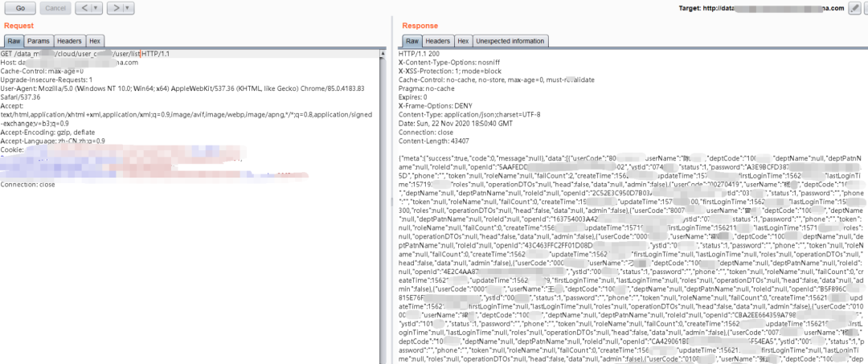Click the 'X-Content-Type-Options: nosniff' line
Screen dimensions: 868x364
449,63
